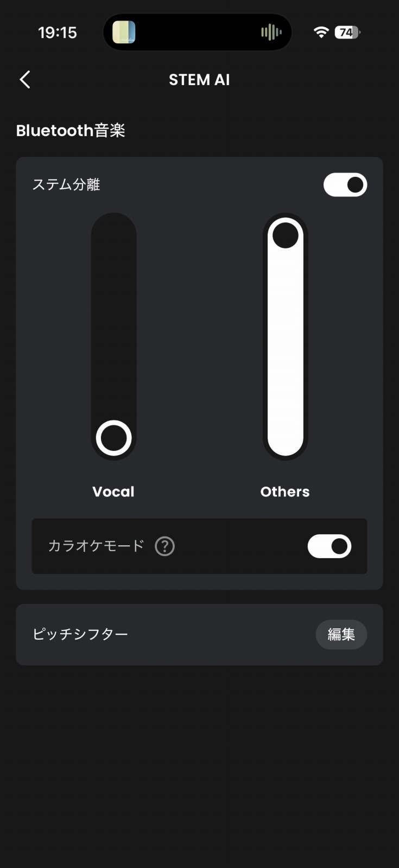Tap the album art thumbnail in Dynamic Island
This screenshot has height=868, width=399.
124,33
